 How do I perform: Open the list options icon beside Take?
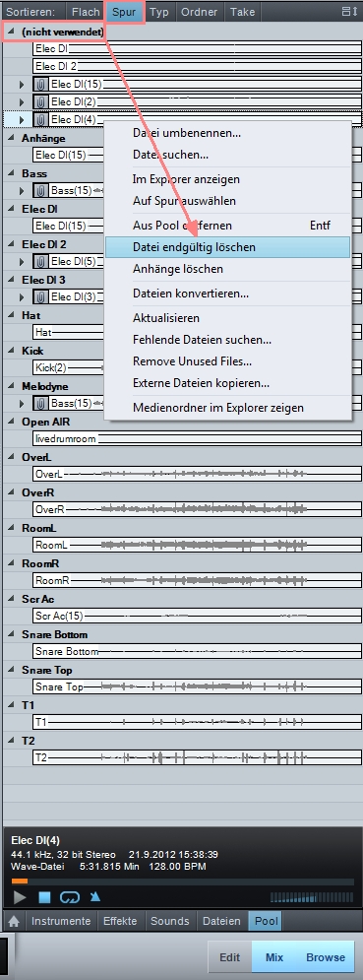click(x=350, y=11)
